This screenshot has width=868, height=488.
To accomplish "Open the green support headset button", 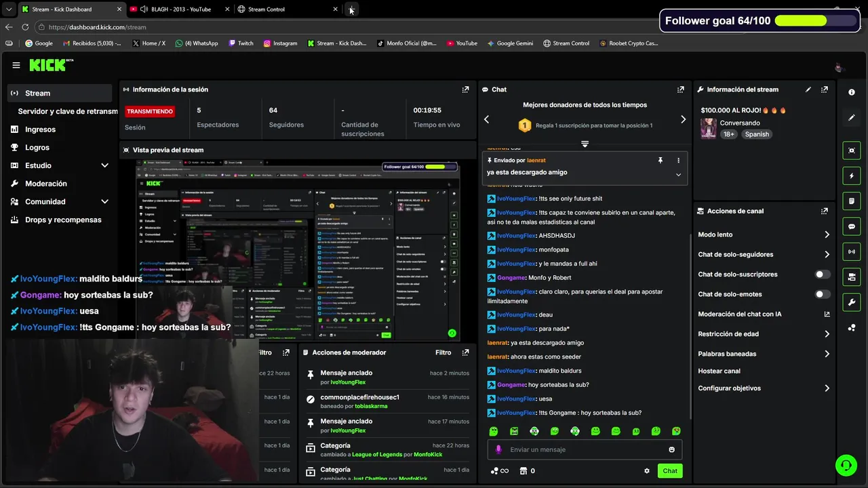I will (846, 465).
